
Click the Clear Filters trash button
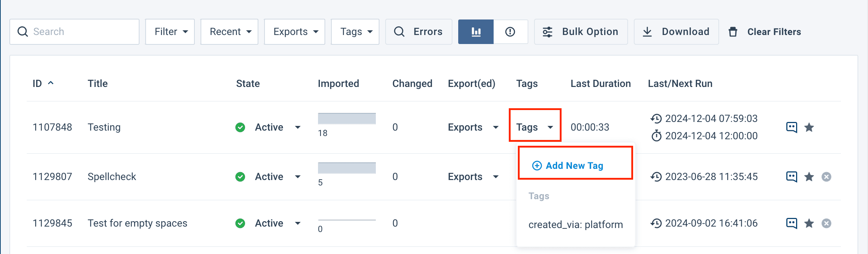pyautogui.click(x=766, y=32)
